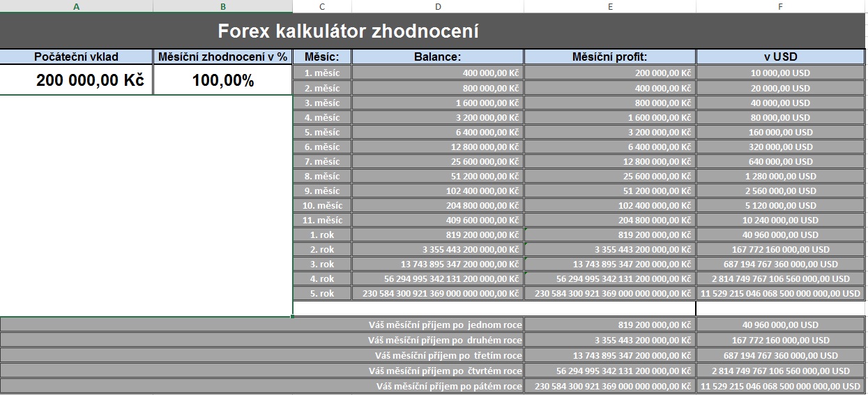Select balance cell 1 600 000,00 Kč for 3. měsíc
The image size is (868, 395).
point(438,103)
